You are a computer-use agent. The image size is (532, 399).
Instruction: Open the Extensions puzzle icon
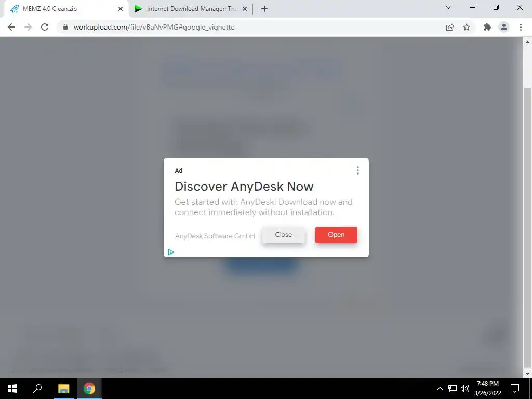487,27
